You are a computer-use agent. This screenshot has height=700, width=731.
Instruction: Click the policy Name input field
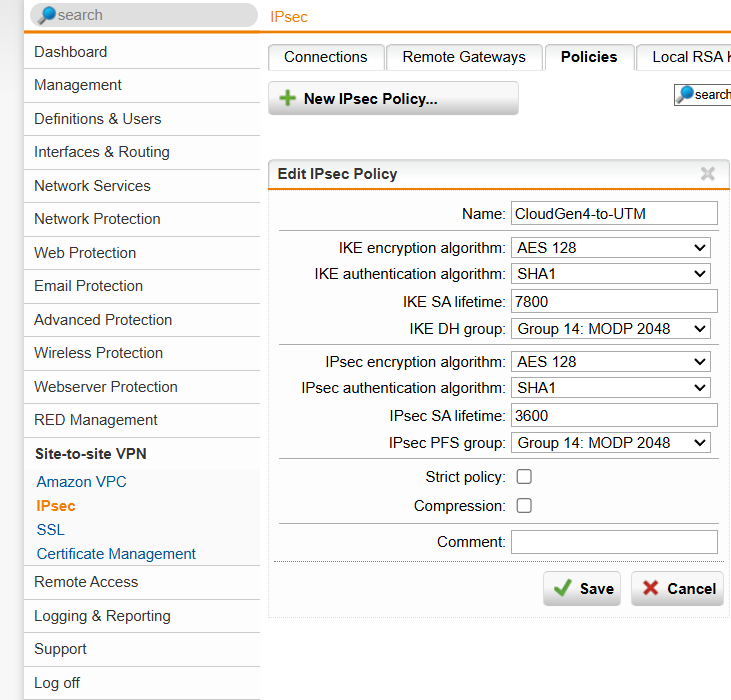[614, 213]
